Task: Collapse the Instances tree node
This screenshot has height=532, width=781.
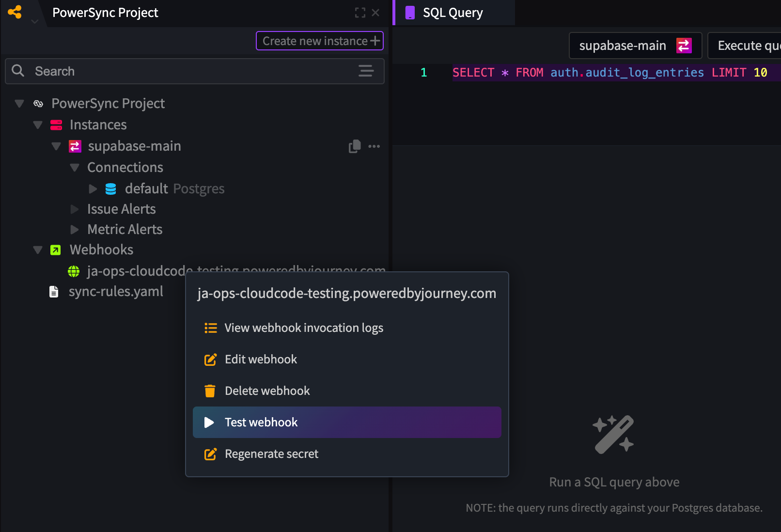Action: point(38,125)
